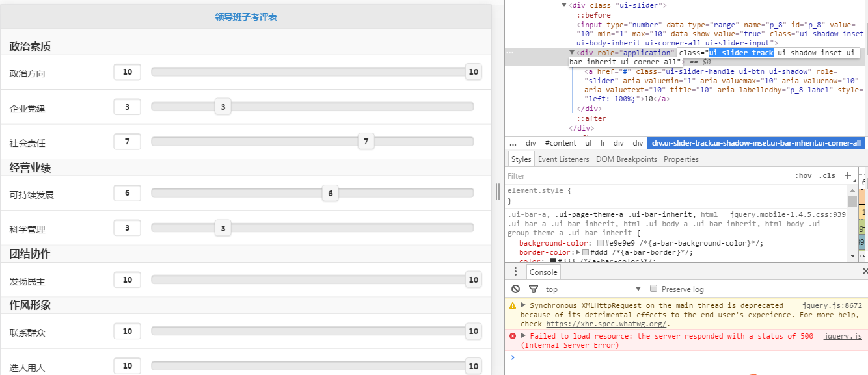This screenshot has height=375, width=868.
Task: Click the Styles pane scrollbar down arrow
Action: [x=852, y=257]
